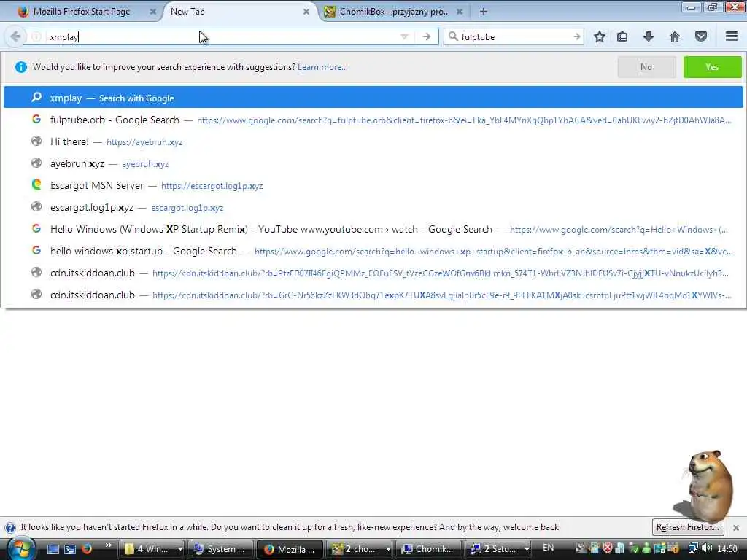Click the question icon on the refresh notification
The width and height of the screenshot is (747, 560).
point(10,528)
